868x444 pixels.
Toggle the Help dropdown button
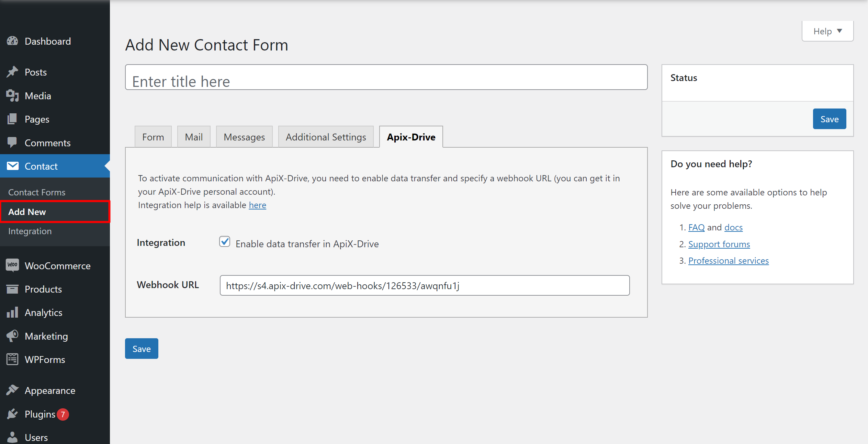tap(828, 31)
